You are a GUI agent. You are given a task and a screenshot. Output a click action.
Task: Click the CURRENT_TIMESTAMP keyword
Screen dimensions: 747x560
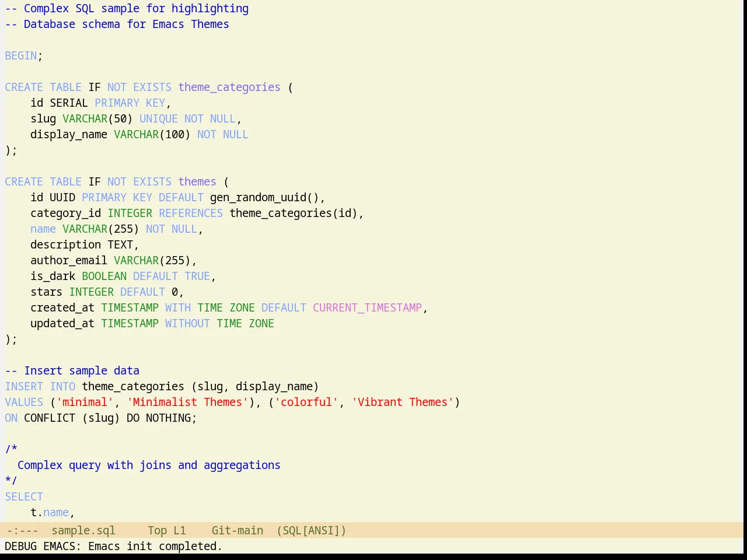pos(367,307)
